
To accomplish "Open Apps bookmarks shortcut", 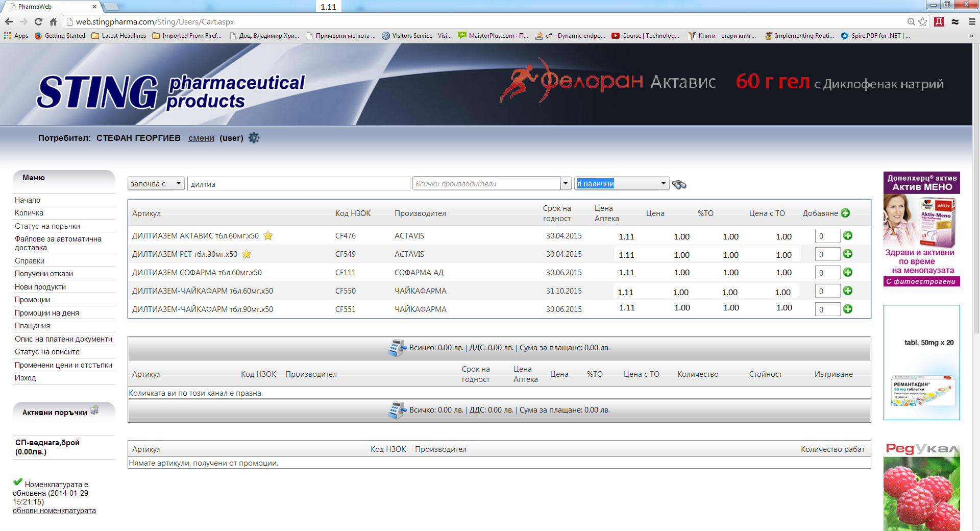I will tap(16, 36).
